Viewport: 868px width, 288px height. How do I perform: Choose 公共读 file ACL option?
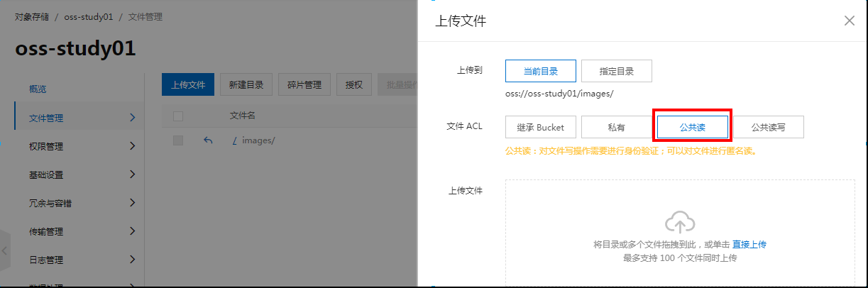[692, 128]
